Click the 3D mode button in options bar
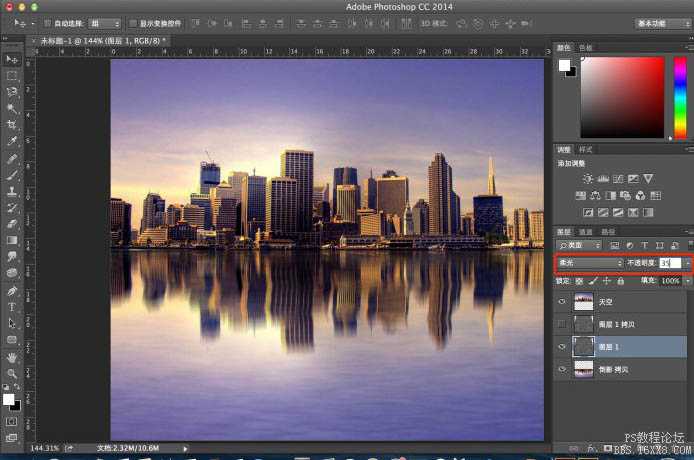This screenshot has width=694, height=460. coord(433,23)
